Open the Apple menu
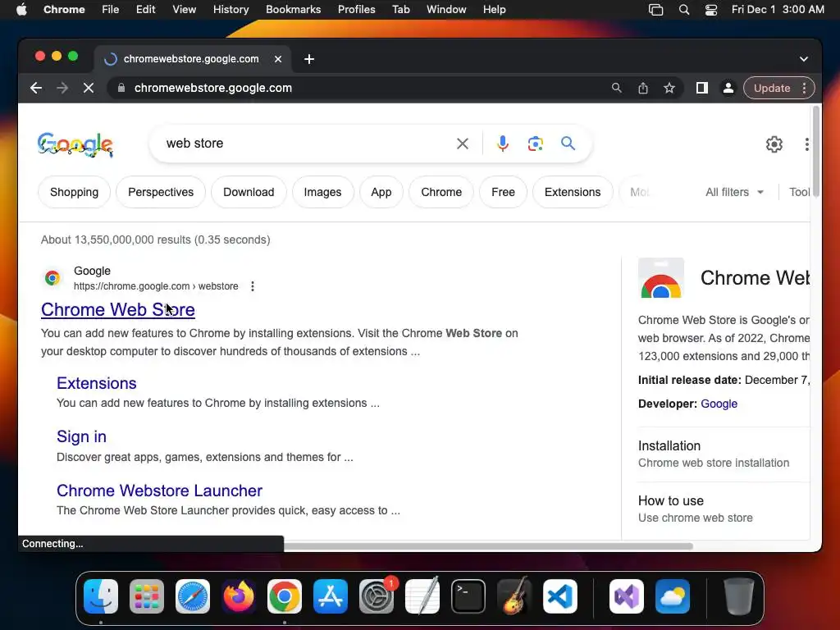The width and height of the screenshot is (840, 630). [21, 10]
